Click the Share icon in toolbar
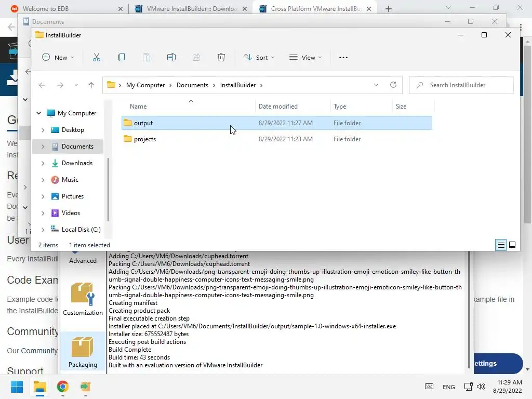The image size is (532, 399). pyautogui.click(x=196, y=57)
